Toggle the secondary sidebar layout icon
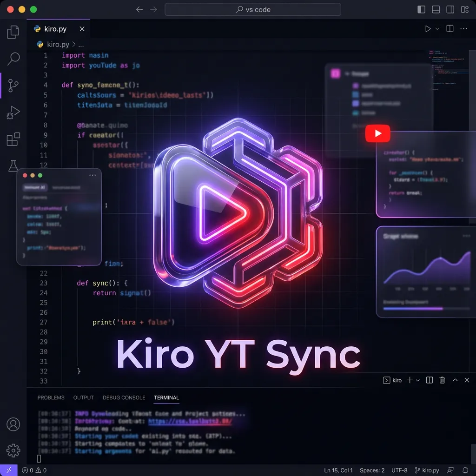Viewport: 476px width, 476px height. pos(450,9)
